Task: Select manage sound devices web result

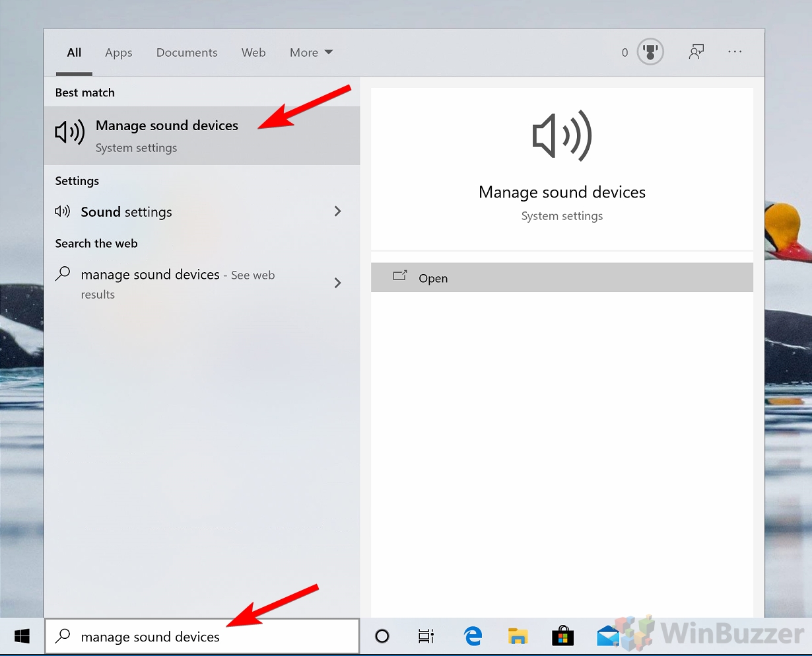Action: pos(202,283)
